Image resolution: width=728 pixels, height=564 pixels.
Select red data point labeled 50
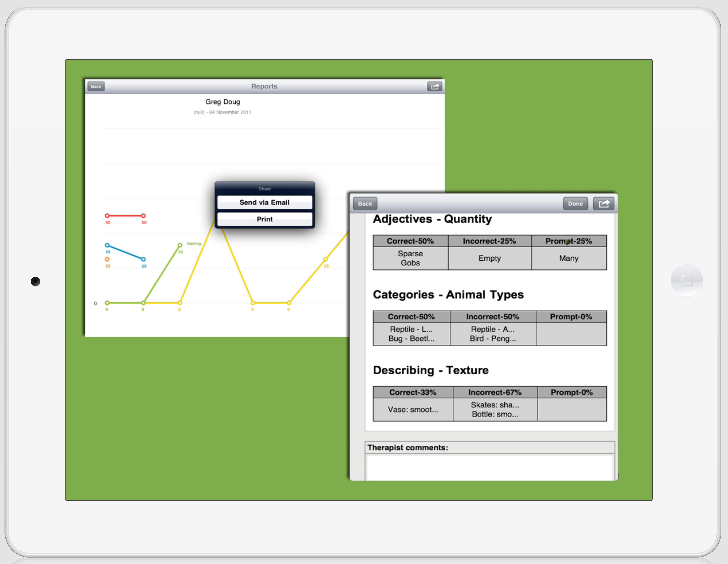[x=107, y=216]
